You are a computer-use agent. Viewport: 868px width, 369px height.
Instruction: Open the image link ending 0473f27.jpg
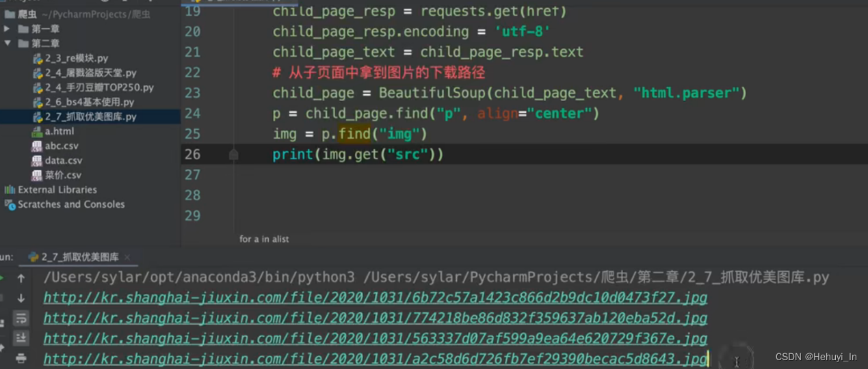[x=375, y=298]
